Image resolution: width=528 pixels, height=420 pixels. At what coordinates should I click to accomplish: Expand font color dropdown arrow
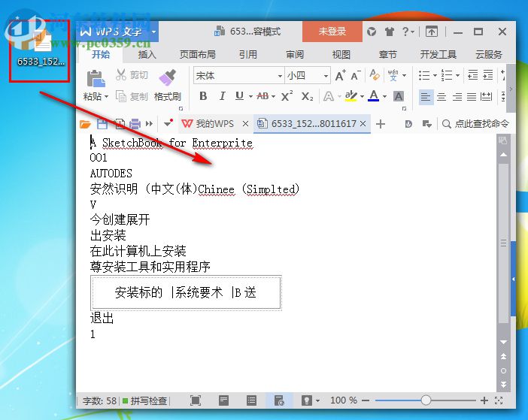click(384, 96)
